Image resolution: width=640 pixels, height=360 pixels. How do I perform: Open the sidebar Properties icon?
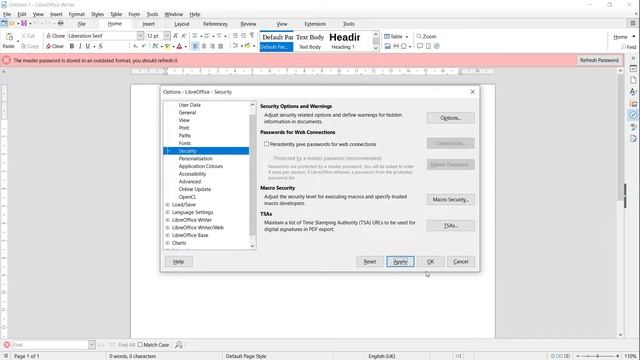tap(633, 69)
